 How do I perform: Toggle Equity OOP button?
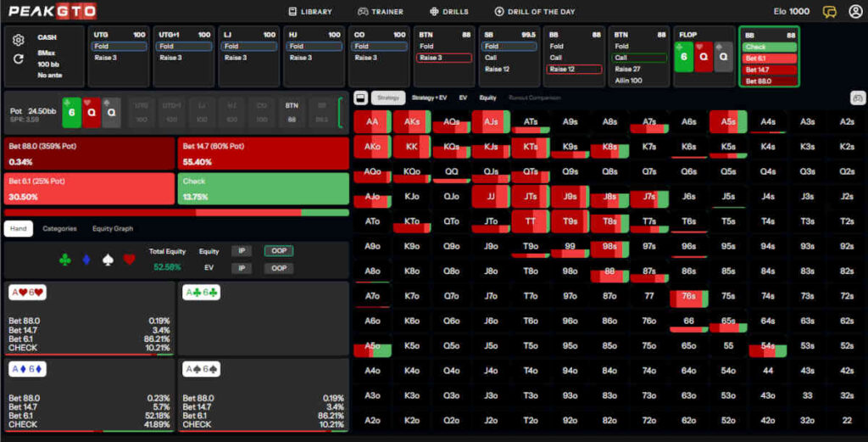coord(275,251)
